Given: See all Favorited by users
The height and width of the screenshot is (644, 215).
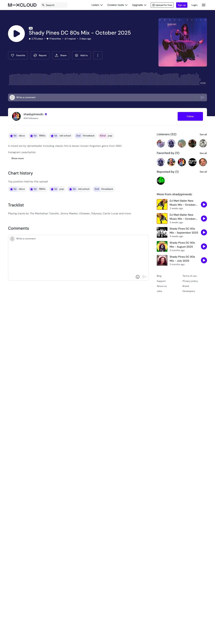Looking at the screenshot, I should coord(203,153).
